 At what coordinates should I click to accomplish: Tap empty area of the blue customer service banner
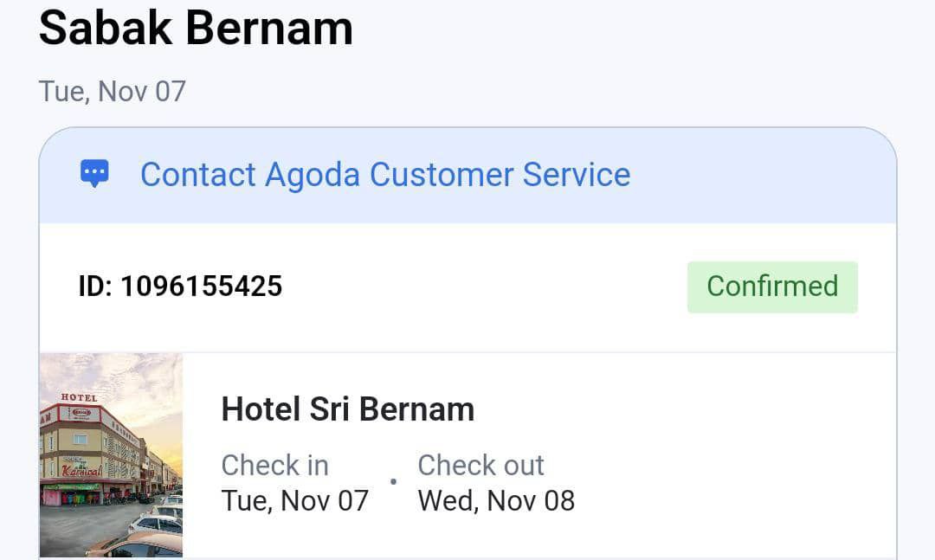click(762, 175)
